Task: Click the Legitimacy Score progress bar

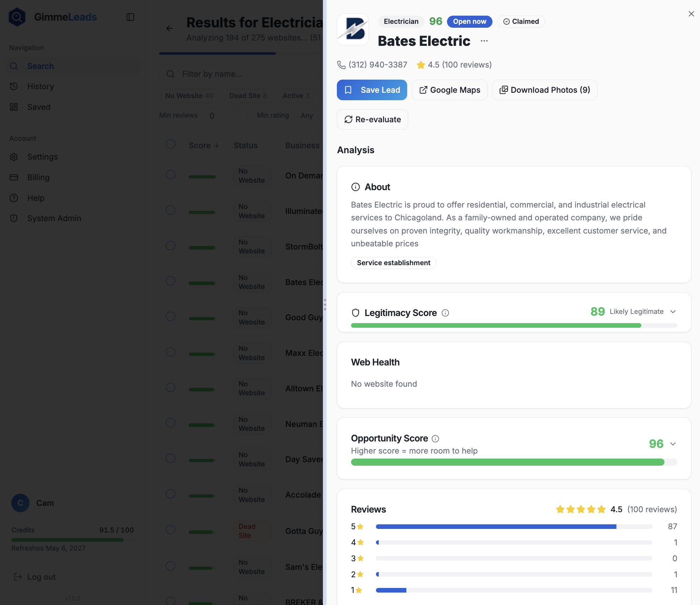Action: (x=514, y=326)
